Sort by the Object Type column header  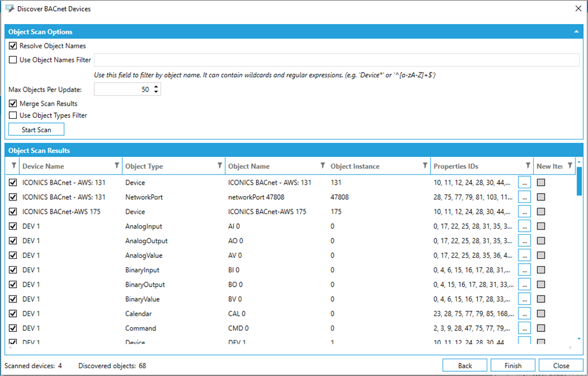[x=144, y=166]
